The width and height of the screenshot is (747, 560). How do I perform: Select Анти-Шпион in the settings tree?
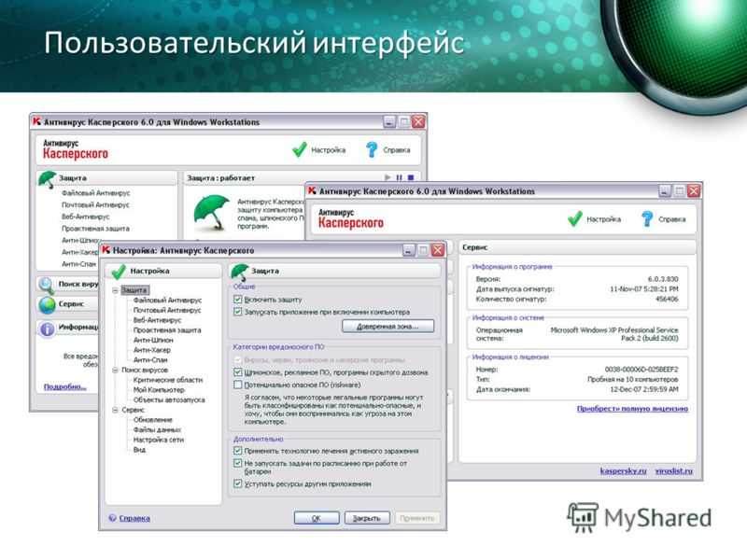click(x=153, y=340)
